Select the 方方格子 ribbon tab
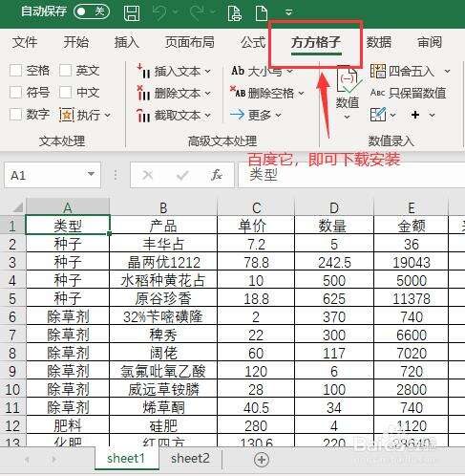The width and height of the screenshot is (465, 476). pos(316,42)
